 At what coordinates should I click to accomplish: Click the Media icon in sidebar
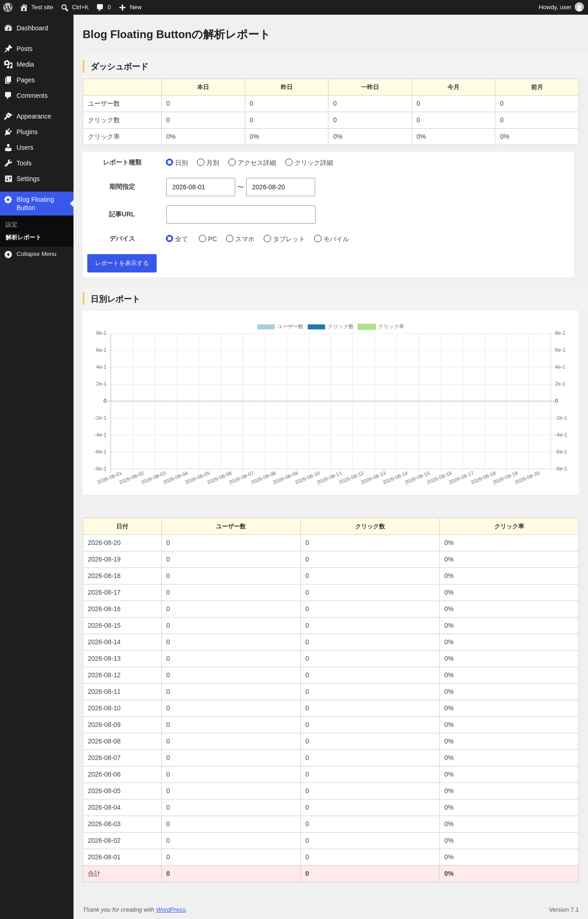(x=8, y=64)
